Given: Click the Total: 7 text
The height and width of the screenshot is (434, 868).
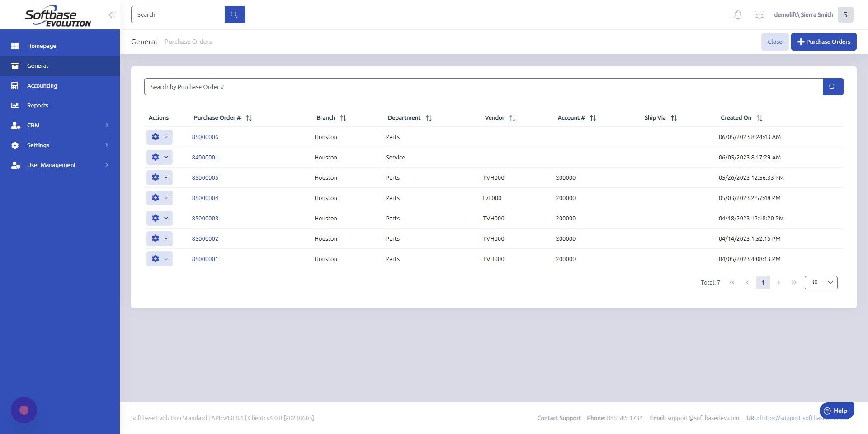Looking at the screenshot, I should click(x=710, y=283).
